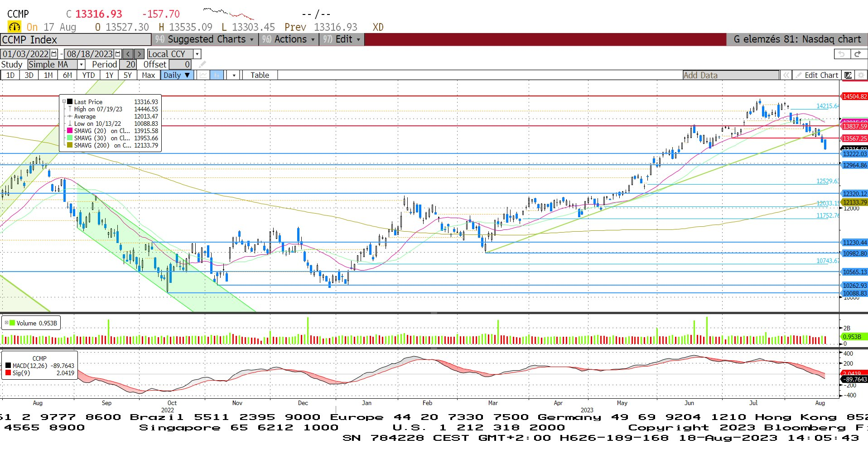Go to previous date range arrow
Viewport: 868px width, 463px height.
tap(128, 54)
